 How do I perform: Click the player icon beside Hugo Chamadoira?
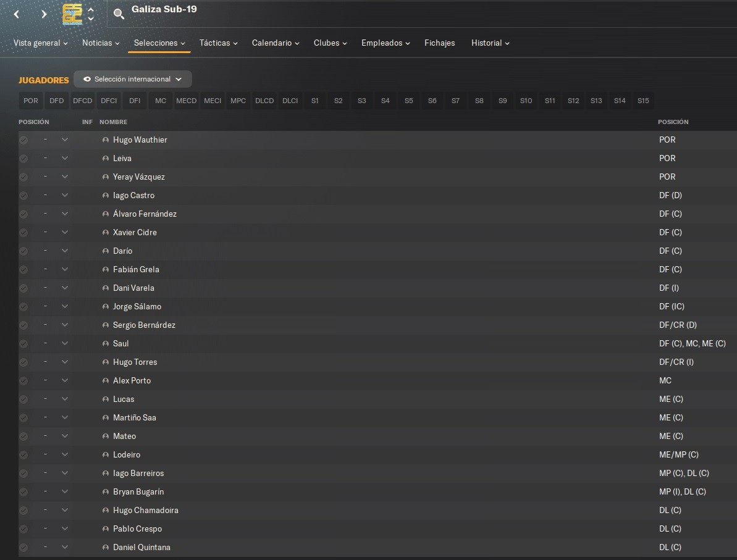point(105,510)
